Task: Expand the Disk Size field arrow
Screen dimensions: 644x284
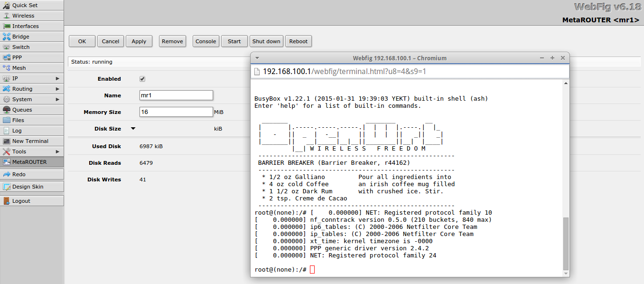Action: click(x=133, y=128)
